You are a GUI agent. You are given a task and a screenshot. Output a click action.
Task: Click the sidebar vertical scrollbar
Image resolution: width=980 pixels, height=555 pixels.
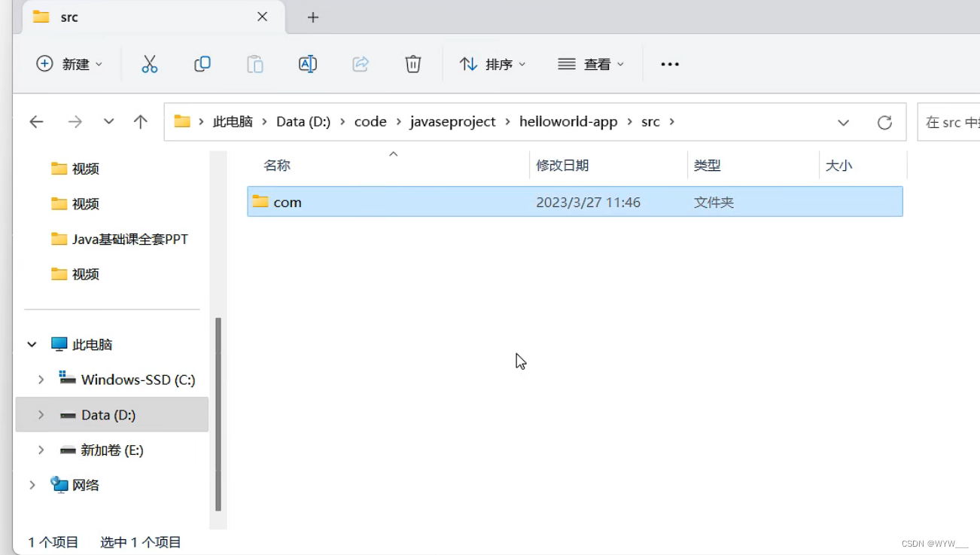[218, 414]
